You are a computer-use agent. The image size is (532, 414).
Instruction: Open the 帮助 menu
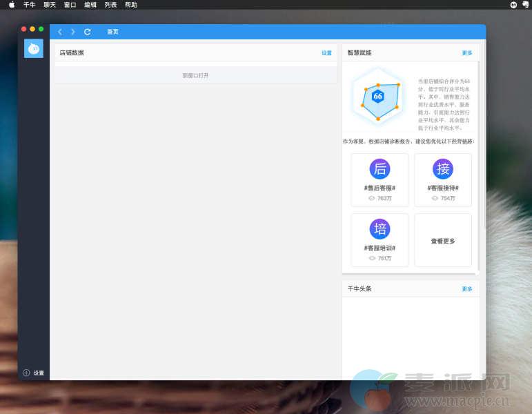130,5
